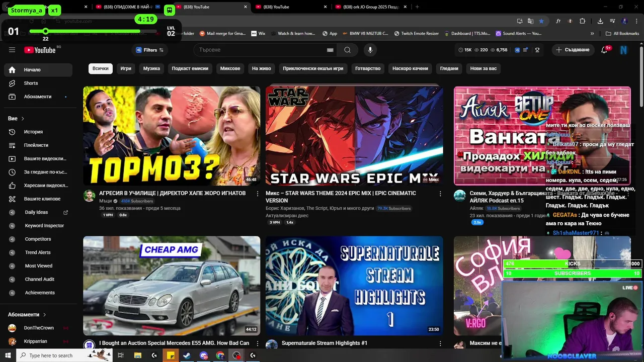Image resolution: width=644 pixels, height=362 pixels.
Task: Open 'История' in the sidebar
Action: [38, 132]
